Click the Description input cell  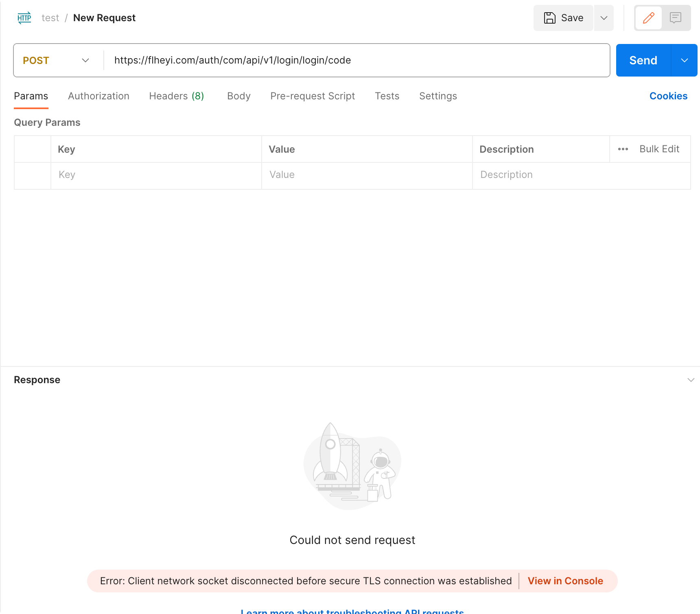click(582, 176)
